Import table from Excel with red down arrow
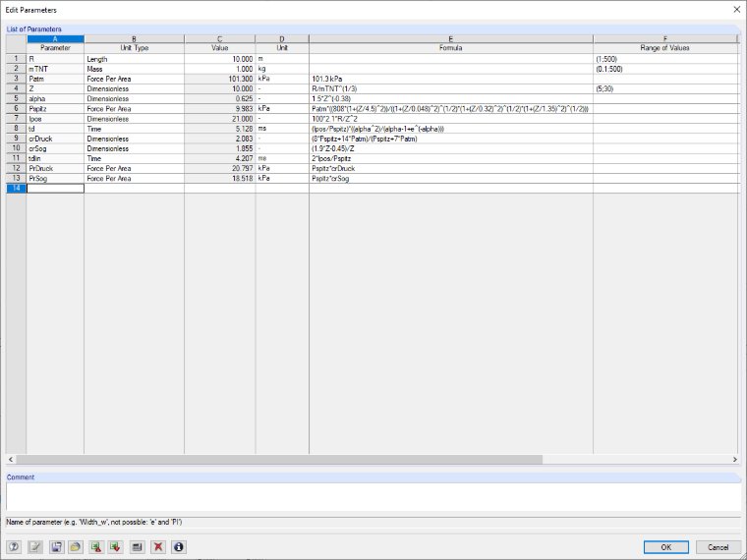Screen dimensions: 747x560 pos(115,547)
